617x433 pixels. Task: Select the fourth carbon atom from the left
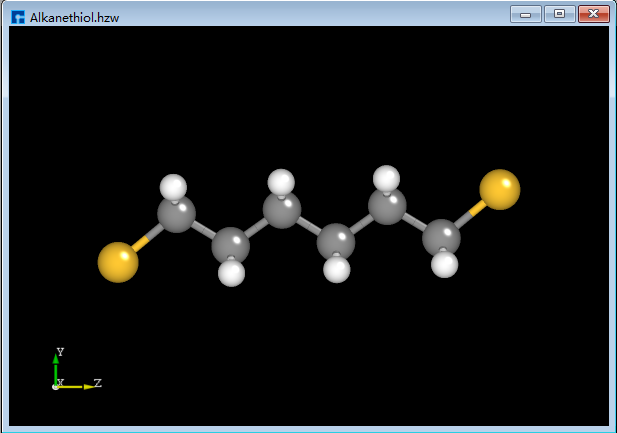coord(336,242)
